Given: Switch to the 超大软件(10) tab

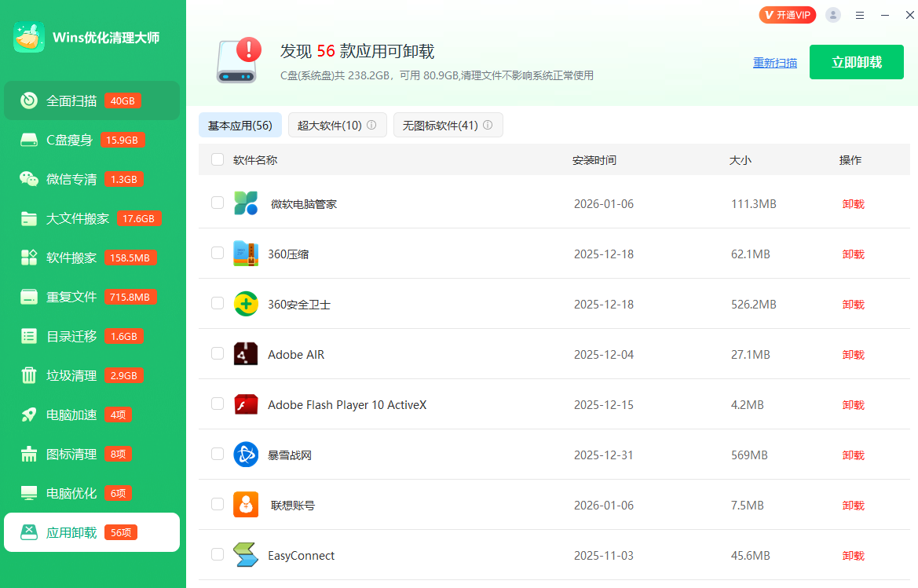Looking at the screenshot, I should (329, 126).
